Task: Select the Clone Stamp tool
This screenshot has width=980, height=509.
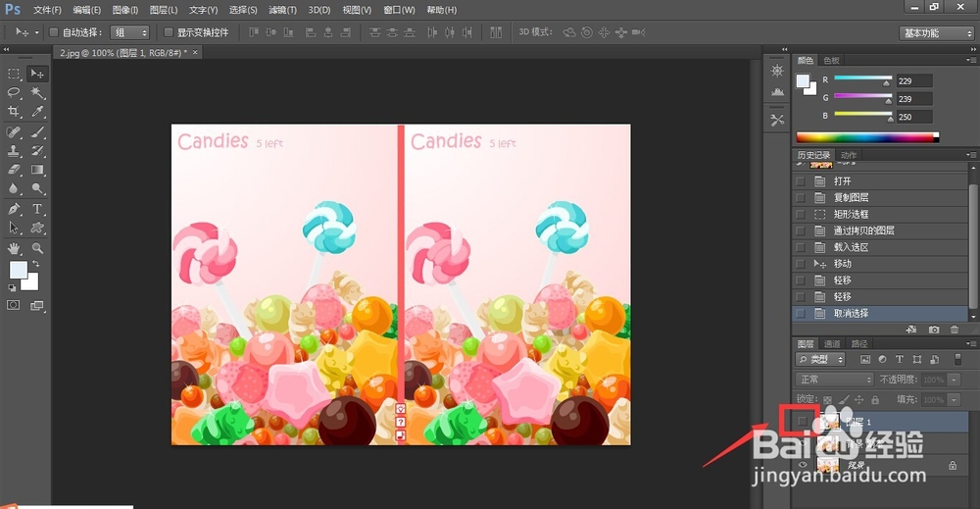Action: (14, 151)
